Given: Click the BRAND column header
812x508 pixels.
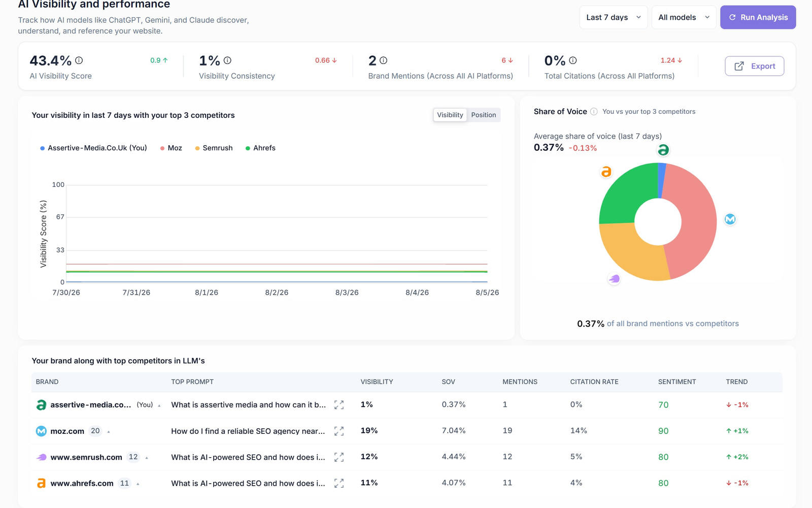Looking at the screenshot, I should coord(47,382).
